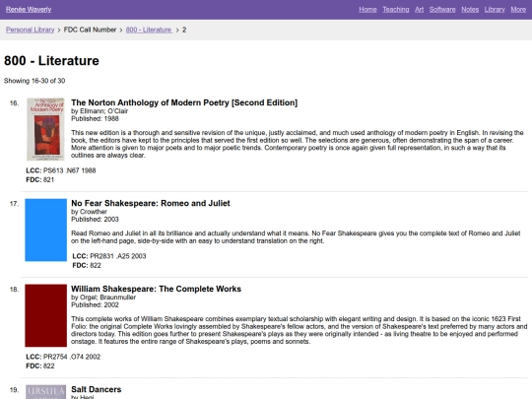Click the Norton Anthology book cover thumbnail
The height and width of the screenshot is (399, 532).
45,129
